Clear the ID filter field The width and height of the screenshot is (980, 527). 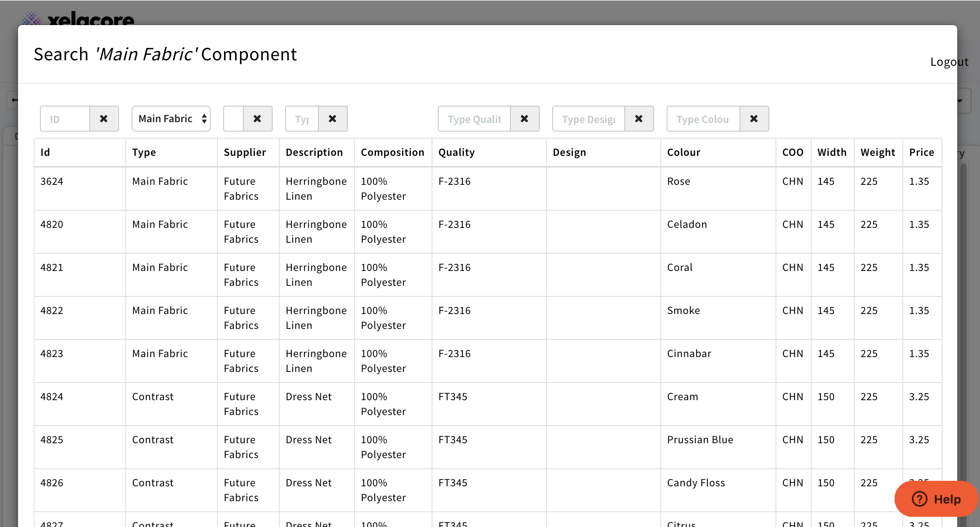[x=104, y=119]
